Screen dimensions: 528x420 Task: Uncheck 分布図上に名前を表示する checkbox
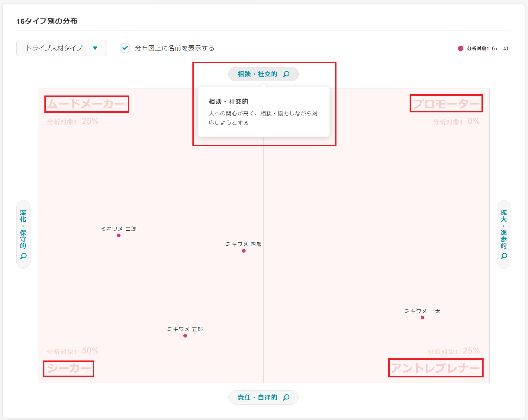point(125,48)
